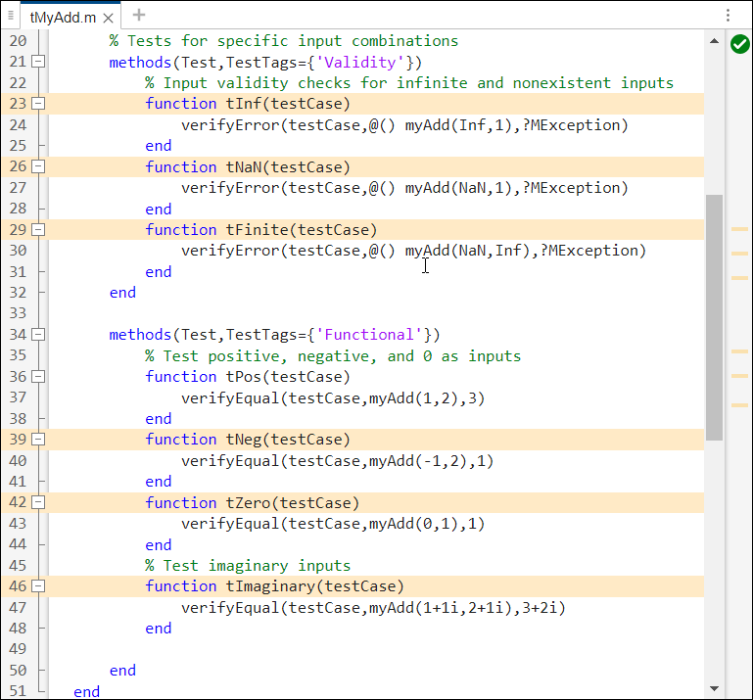Click the comment about input validity checks on line 22

tap(409, 83)
